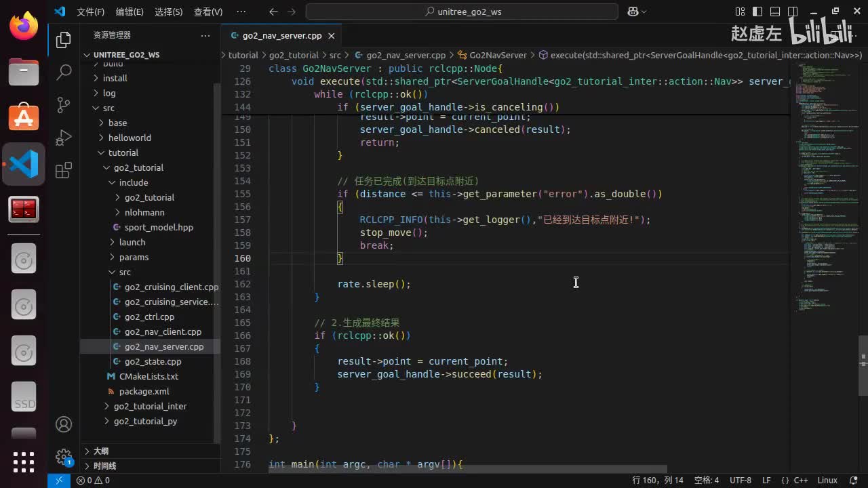Click Go2NavServer in the breadcrumb
Screen dimensions: 868x488
click(498, 55)
